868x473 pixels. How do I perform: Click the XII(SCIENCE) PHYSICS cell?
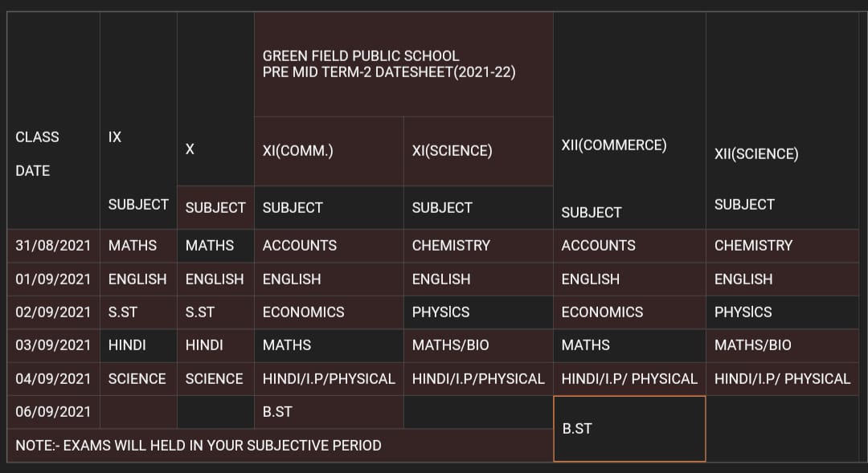pos(782,312)
